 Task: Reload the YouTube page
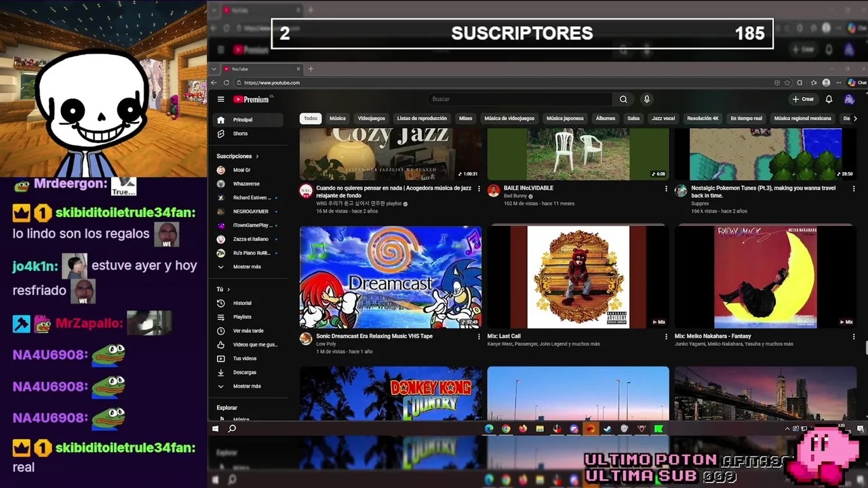(x=226, y=83)
